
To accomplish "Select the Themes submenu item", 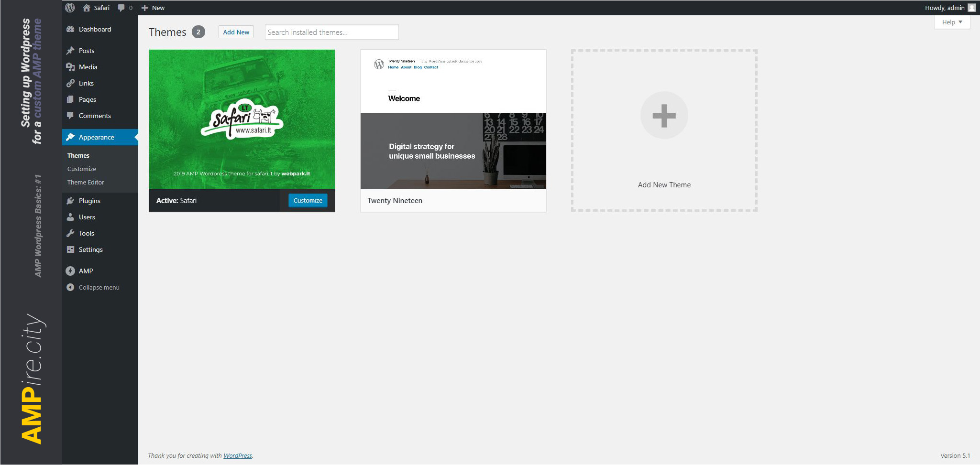I will pos(78,155).
